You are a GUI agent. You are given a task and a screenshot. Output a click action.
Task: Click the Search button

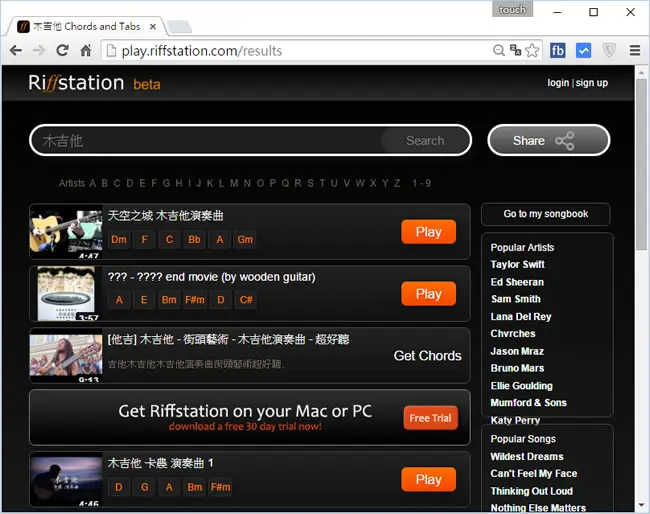pyautogui.click(x=425, y=141)
